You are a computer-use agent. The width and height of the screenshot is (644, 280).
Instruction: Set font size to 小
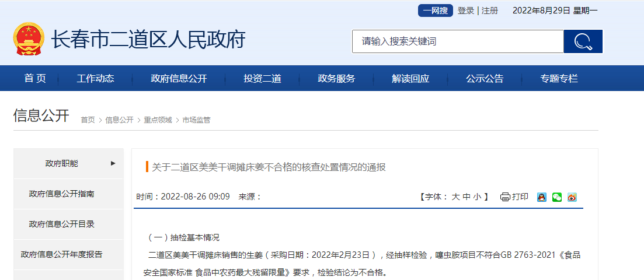[477, 197]
